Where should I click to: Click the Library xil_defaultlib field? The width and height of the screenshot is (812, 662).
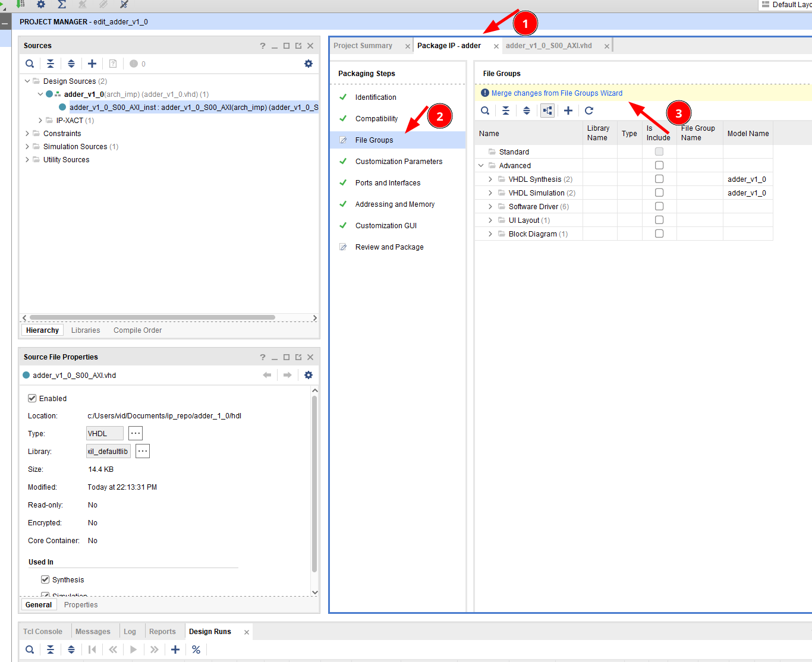pos(108,451)
